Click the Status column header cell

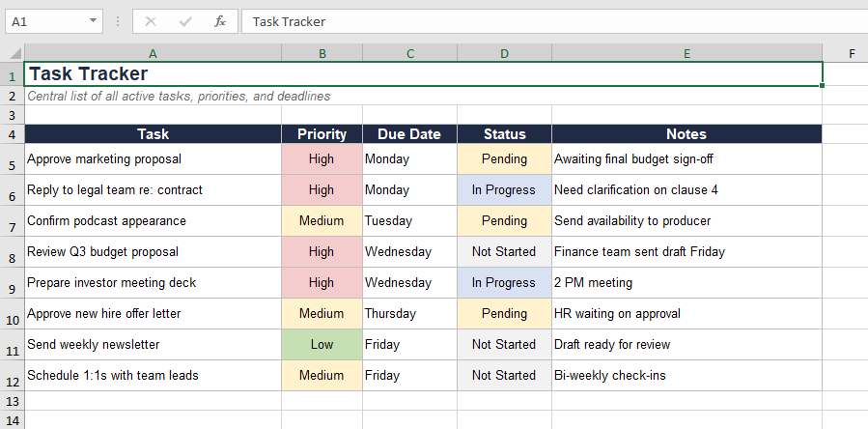click(x=504, y=133)
